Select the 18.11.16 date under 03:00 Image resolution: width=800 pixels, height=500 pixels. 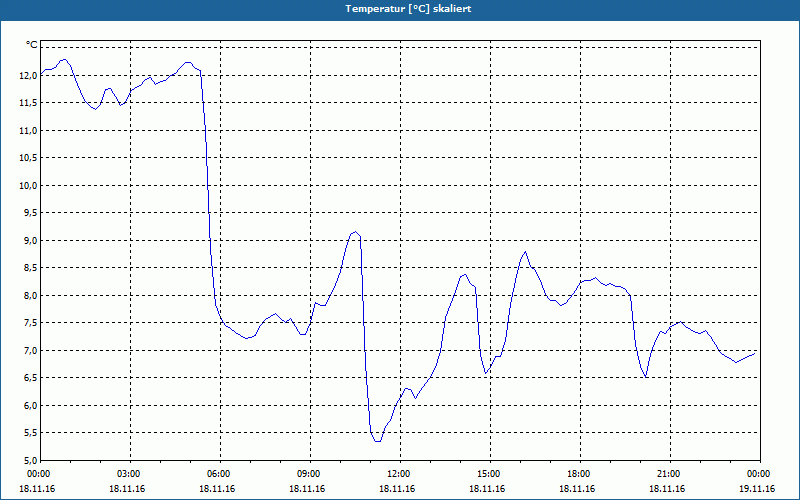coord(127,489)
